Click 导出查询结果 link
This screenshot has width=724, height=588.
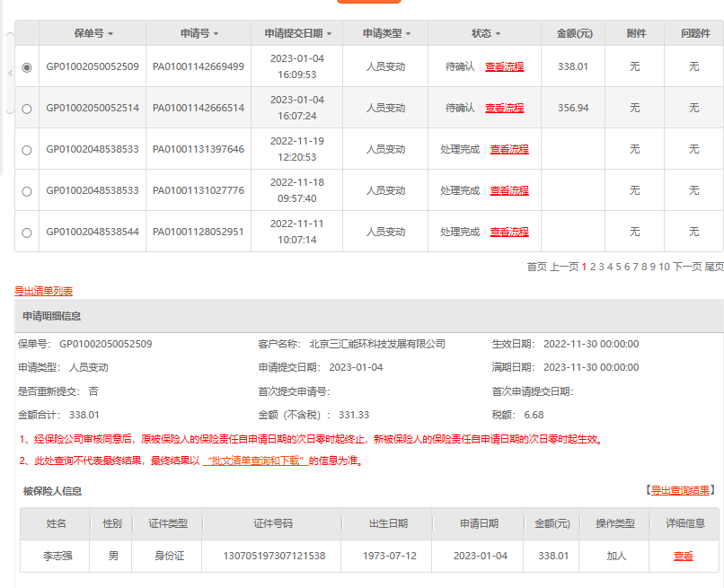(x=682, y=490)
